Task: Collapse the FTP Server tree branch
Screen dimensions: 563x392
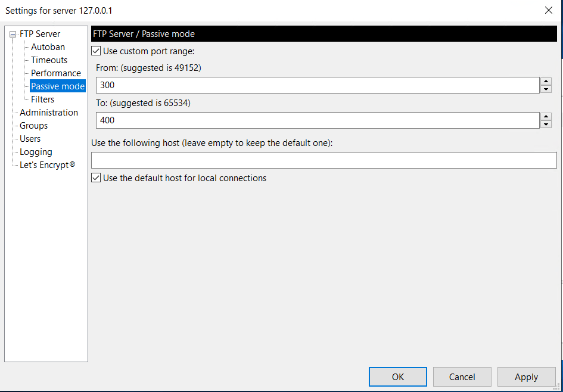Action: (13, 34)
